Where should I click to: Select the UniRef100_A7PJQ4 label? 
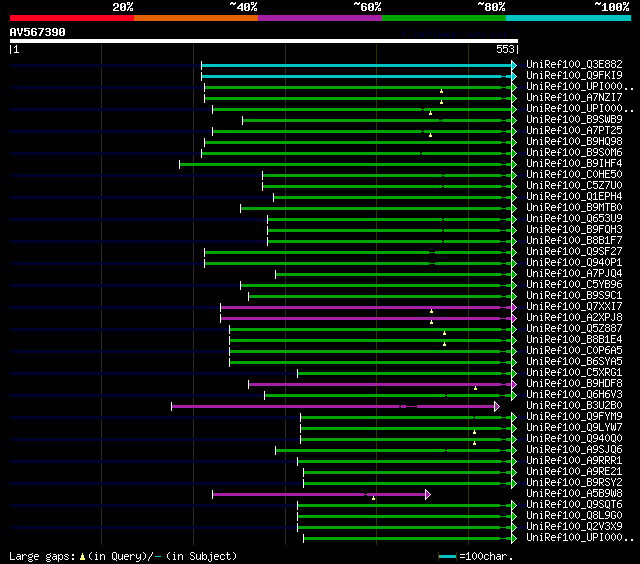[574, 274]
